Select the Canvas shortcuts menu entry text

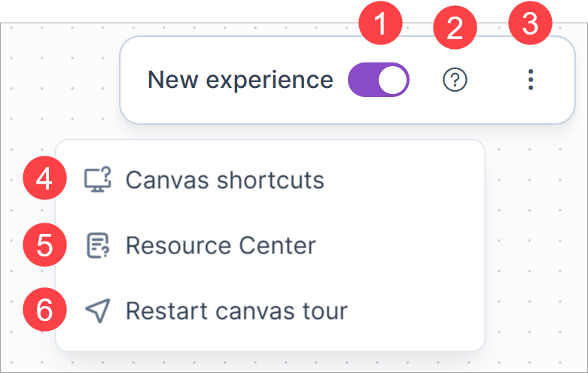tap(224, 180)
